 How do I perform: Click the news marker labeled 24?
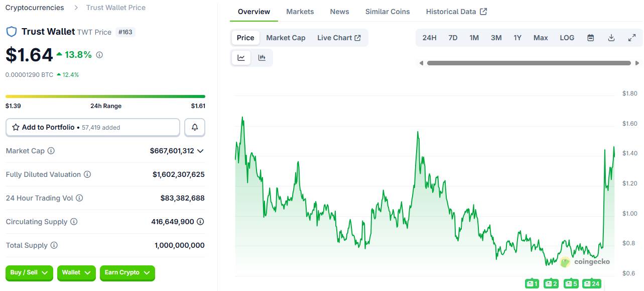[592, 284]
